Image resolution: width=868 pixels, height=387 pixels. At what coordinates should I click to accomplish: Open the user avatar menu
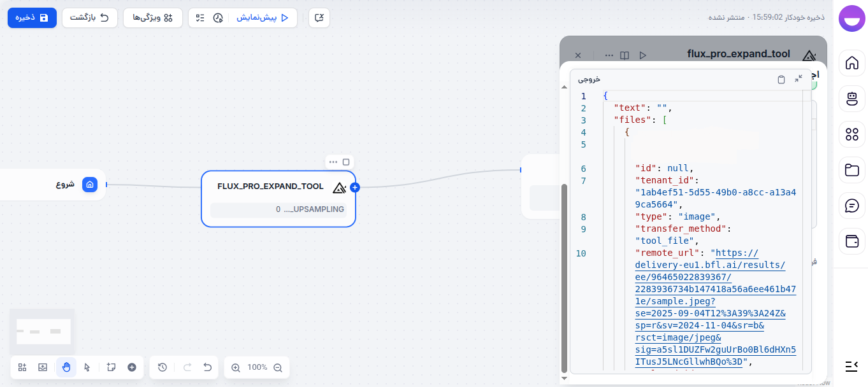coord(851,18)
